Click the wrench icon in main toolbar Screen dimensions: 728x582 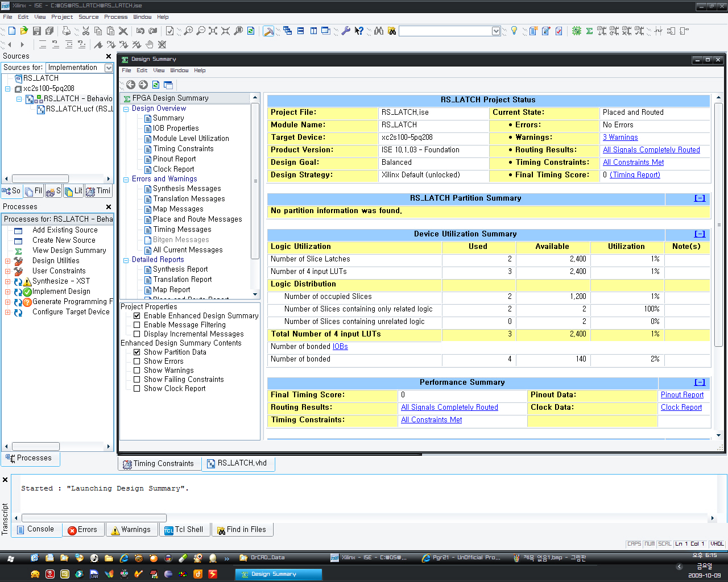(x=346, y=31)
